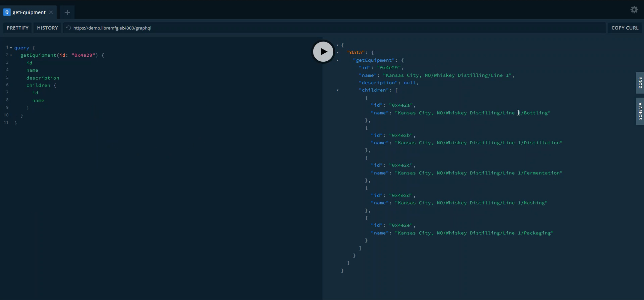644x300 pixels.
Task: Click the id field on line 3
Action: click(x=29, y=63)
